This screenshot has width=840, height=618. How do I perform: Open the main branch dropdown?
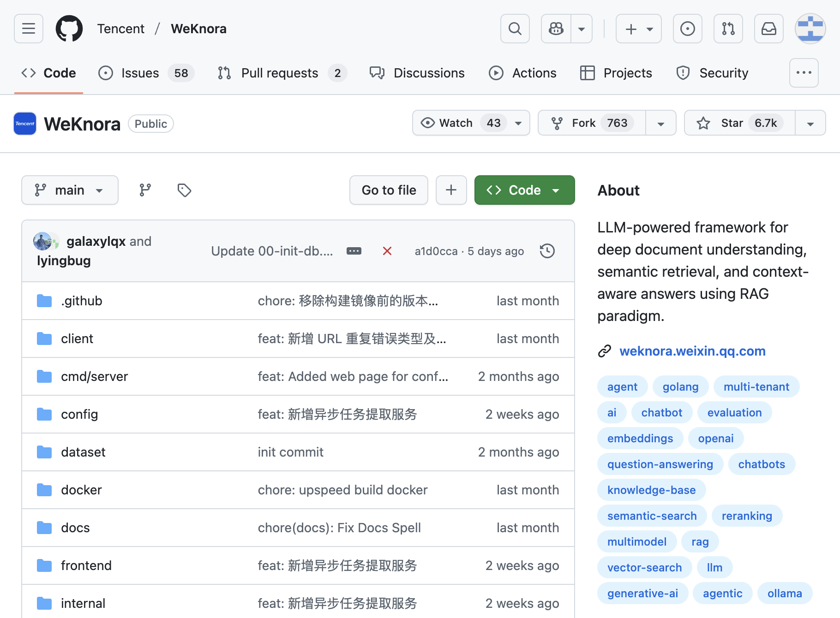coord(70,190)
